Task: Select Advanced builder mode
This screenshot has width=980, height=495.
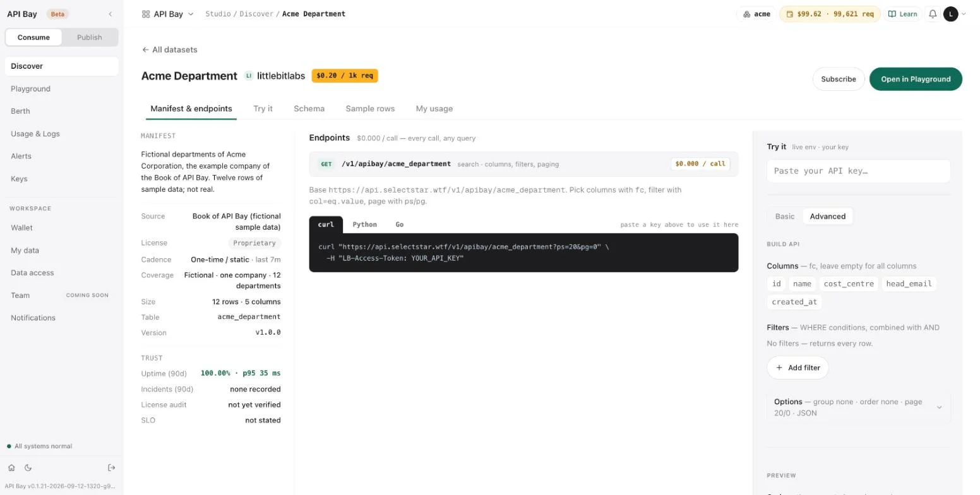Action: point(827,216)
